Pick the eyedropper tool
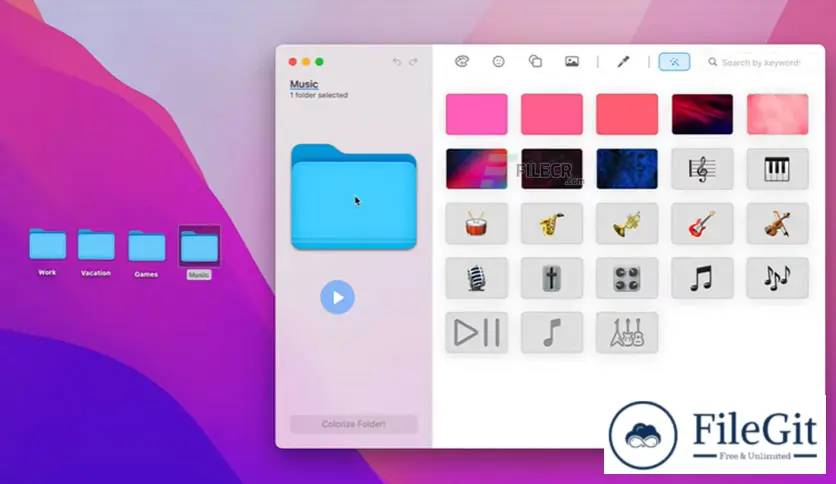 623,62
